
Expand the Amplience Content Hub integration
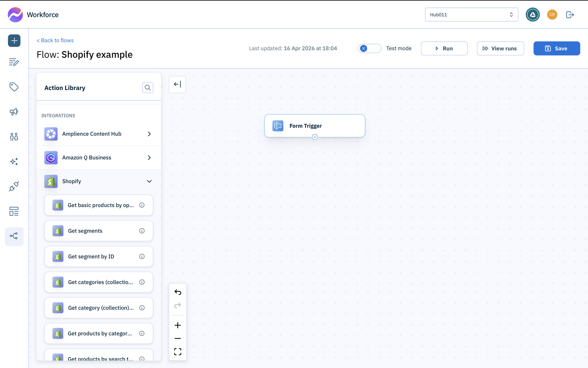[x=149, y=134]
